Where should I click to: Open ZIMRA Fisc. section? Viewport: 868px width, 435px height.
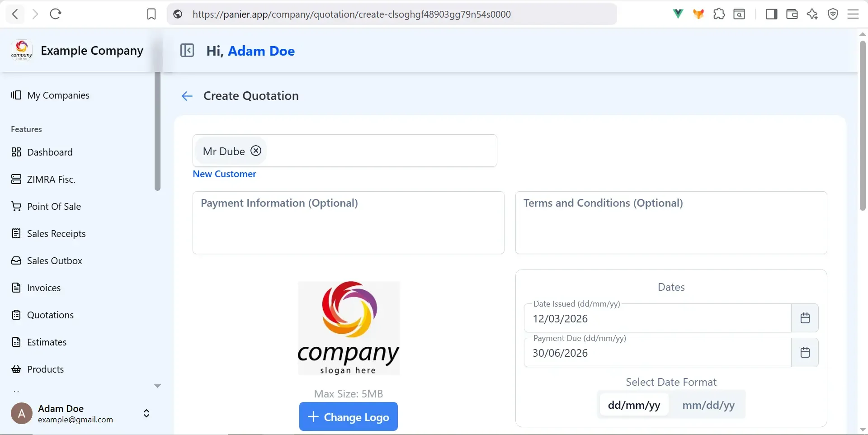coord(43,179)
